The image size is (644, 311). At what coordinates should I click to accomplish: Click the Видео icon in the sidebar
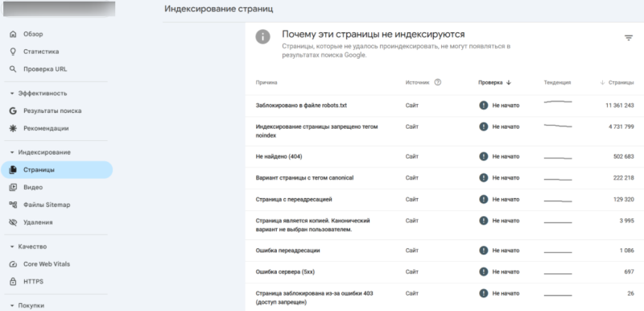[13, 188]
